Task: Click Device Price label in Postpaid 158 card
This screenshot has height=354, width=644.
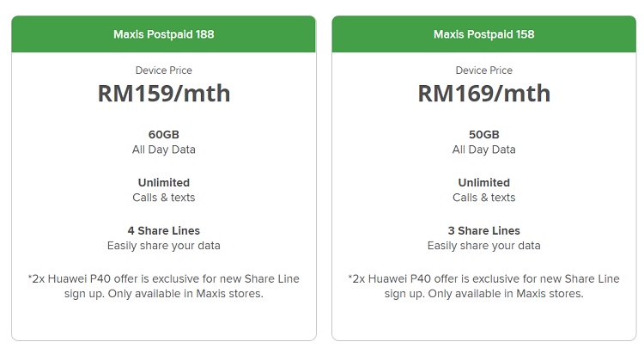Action: pos(483,70)
